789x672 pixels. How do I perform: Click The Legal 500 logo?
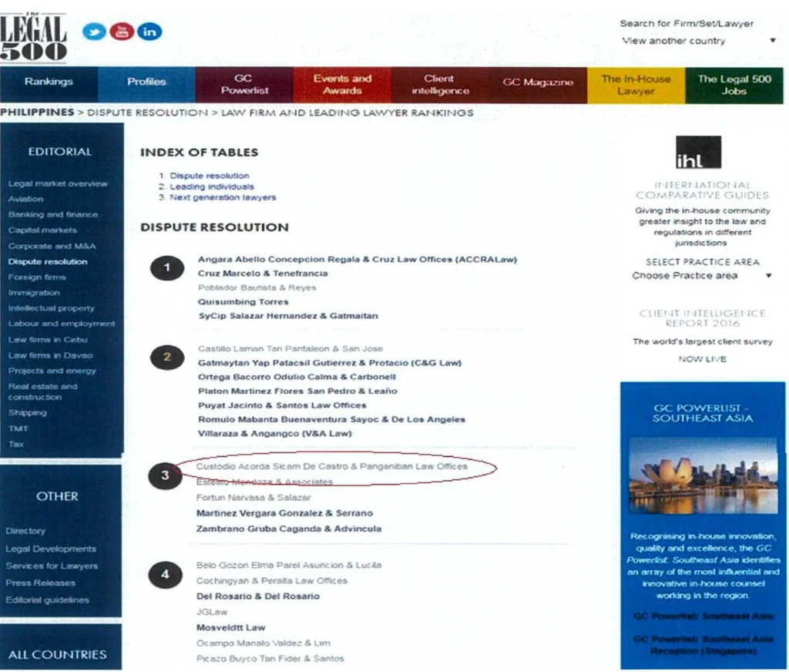[x=33, y=37]
